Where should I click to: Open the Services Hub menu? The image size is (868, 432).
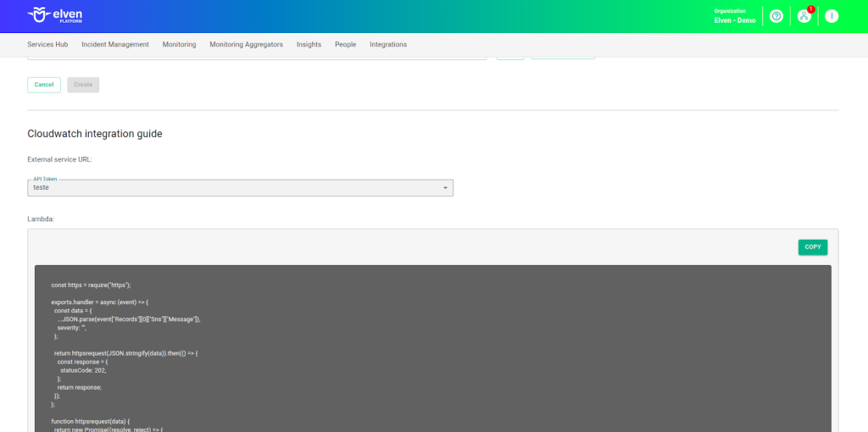[47, 44]
